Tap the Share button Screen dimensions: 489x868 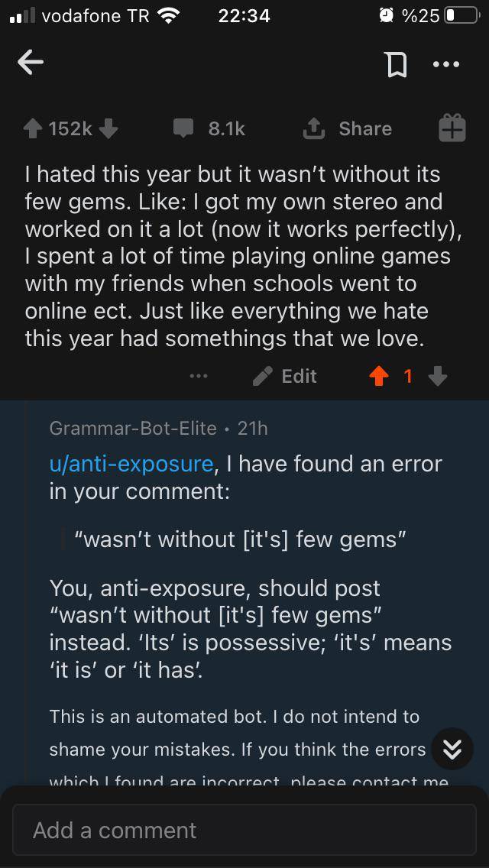pos(348,129)
